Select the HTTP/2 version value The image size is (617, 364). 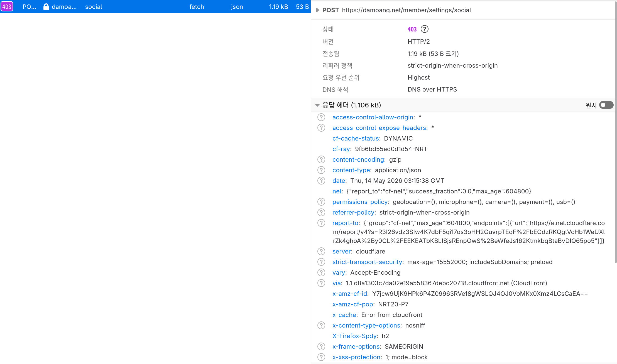coord(418,41)
